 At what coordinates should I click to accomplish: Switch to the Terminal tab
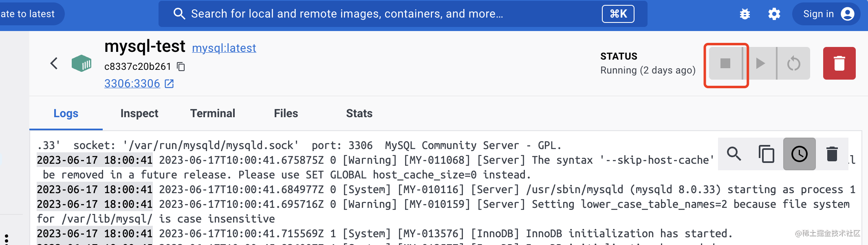click(x=213, y=114)
